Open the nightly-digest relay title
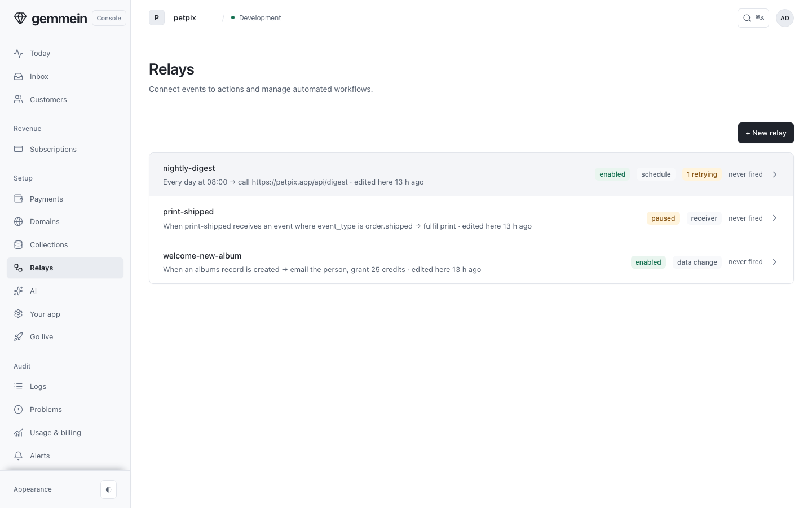Viewport: 812px width, 508px height. tap(189, 168)
